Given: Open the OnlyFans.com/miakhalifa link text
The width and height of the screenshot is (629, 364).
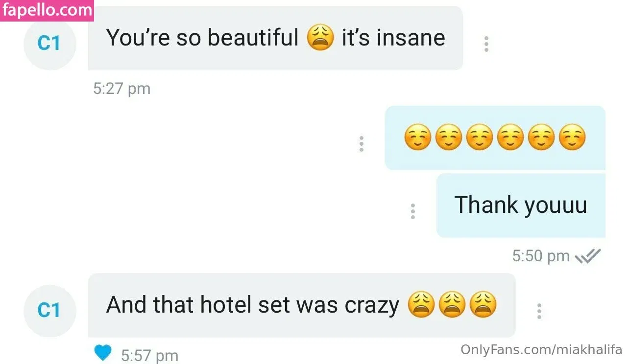Looking at the screenshot, I should click(x=541, y=350).
